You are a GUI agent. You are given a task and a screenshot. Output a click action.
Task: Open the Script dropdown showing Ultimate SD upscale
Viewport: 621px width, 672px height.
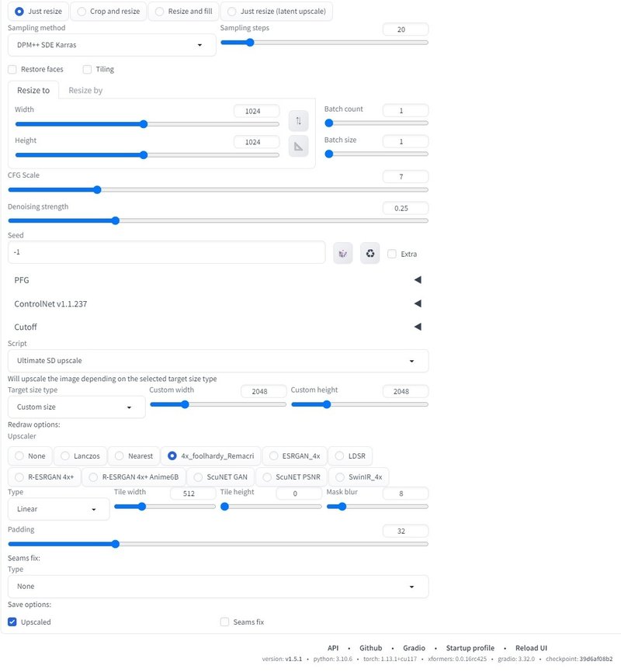[217, 361]
